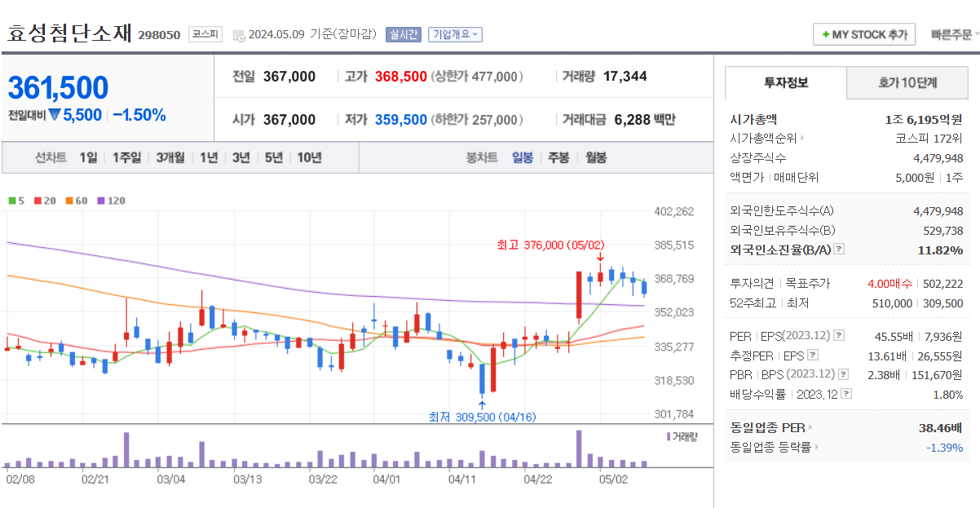Screen dimensions: 980x508
Task: Select the 10년 line chart period
Action: 309,157
